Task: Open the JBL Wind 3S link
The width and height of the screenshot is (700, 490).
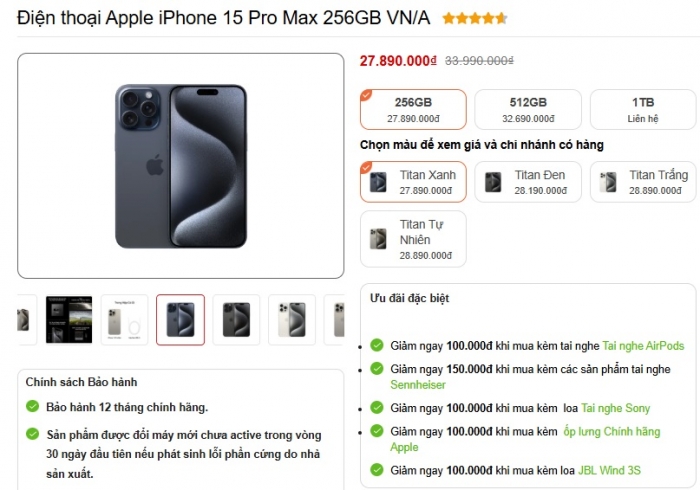Action: (x=609, y=470)
